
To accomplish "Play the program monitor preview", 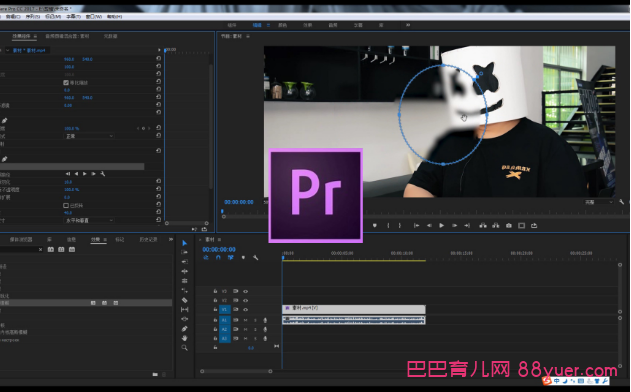I will pyautogui.click(x=441, y=225).
